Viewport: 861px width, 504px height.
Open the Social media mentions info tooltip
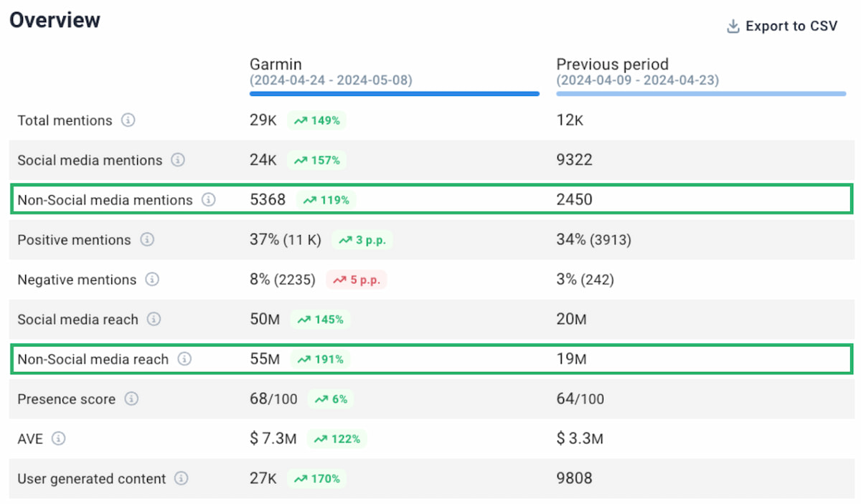tap(177, 161)
